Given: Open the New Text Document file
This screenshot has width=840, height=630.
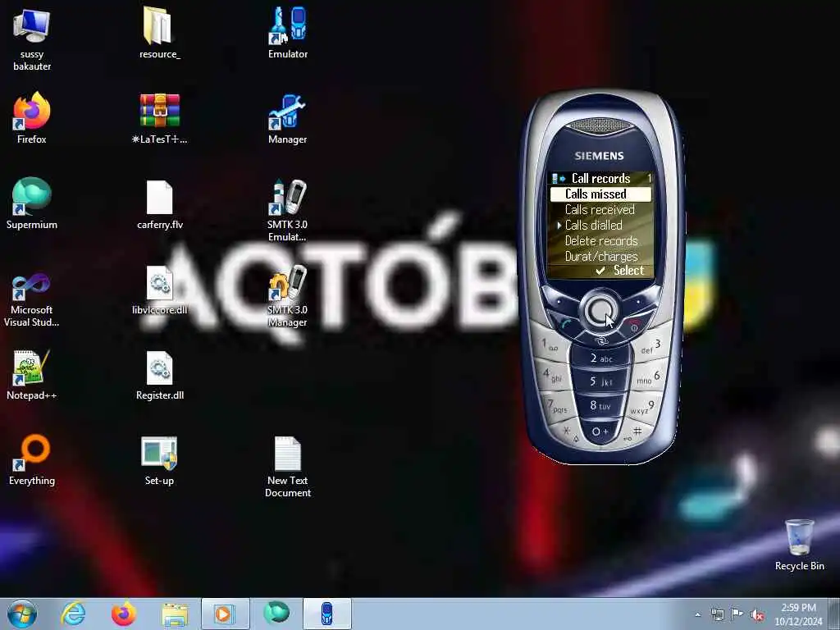Looking at the screenshot, I should [x=288, y=466].
